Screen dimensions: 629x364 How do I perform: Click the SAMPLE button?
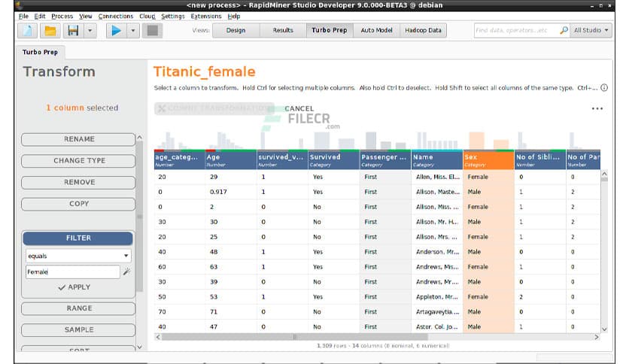(x=78, y=330)
